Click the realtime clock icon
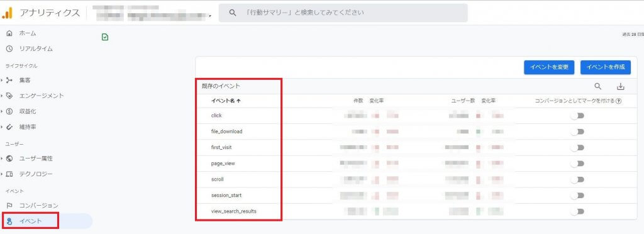644x234 pixels. [x=9, y=49]
